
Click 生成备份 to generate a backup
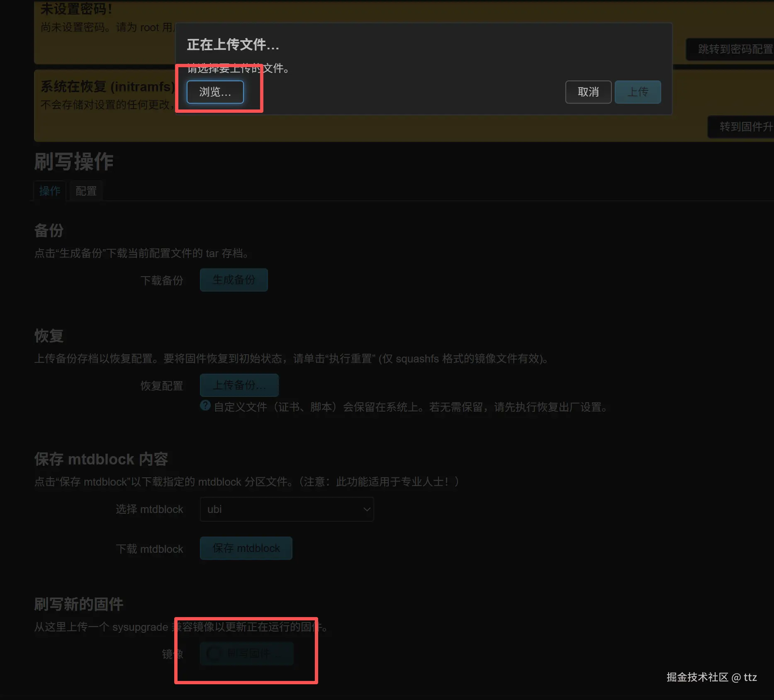[x=234, y=280]
